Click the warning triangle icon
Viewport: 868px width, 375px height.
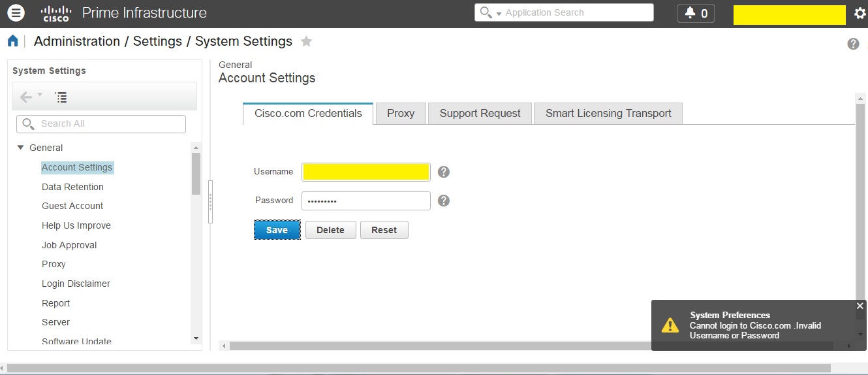pyautogui.click(x=670, y=325)
